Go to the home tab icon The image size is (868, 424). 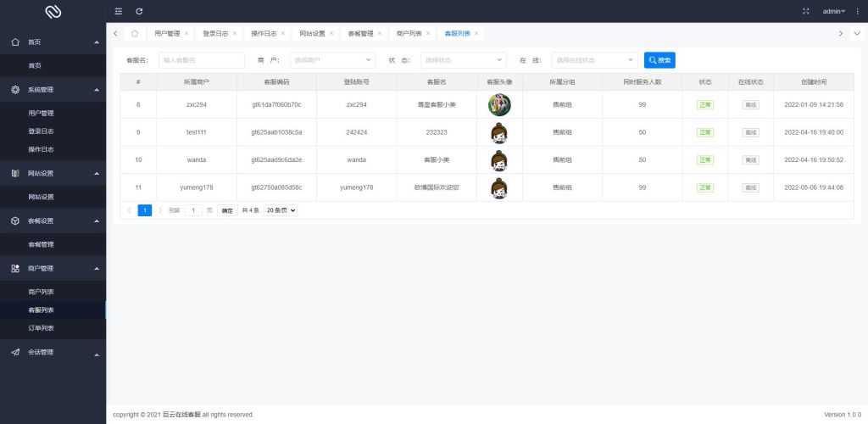[135, 33]
